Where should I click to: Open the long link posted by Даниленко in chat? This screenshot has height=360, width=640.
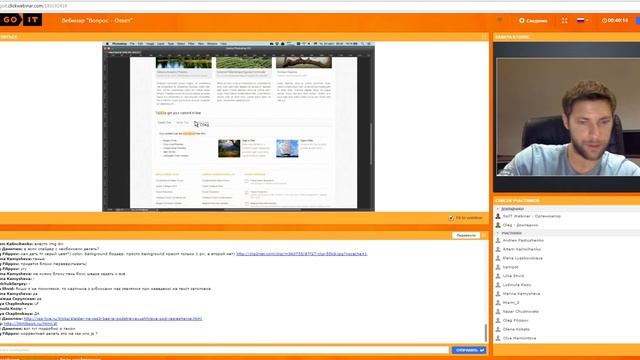[113, 319]
